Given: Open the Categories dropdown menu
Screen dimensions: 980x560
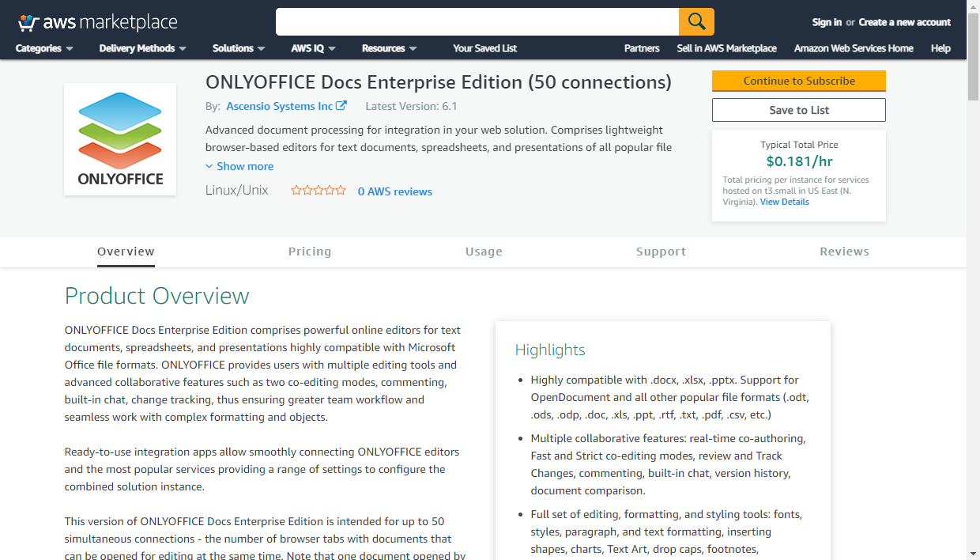Looking at the screenshot, I should pyautogui.click(x=44, y=48).
